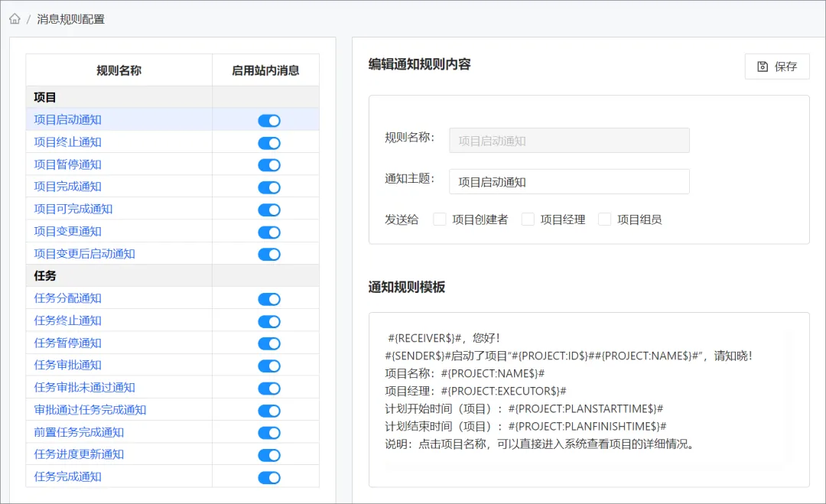The image size is (826, 504).
Task: Open the 任务进度更新通知 rule link
Action: pyautogui.click(x=79, y=454)
